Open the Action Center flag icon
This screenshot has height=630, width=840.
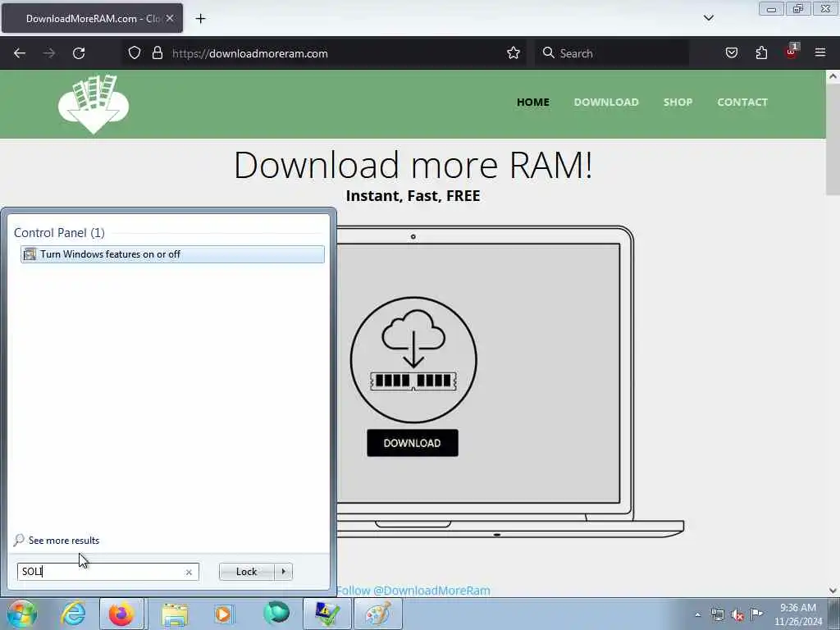click(x=756, y=614)
